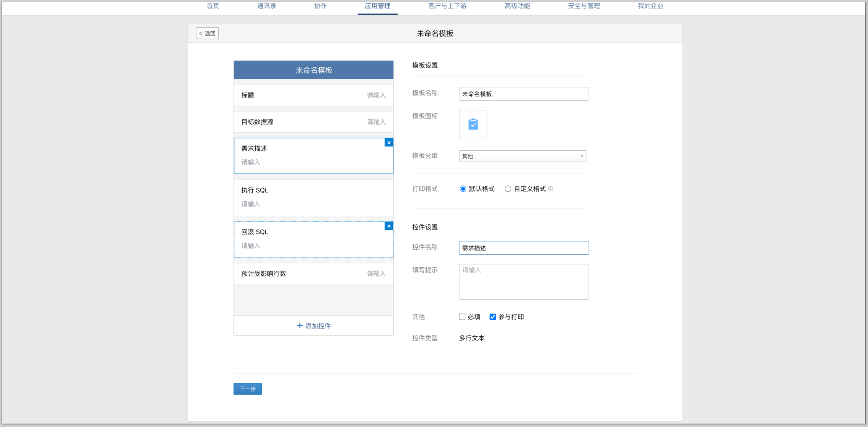The image size is (868, 427).
Task: Open the 模板分组 dropdown
Action: point(522,156)
